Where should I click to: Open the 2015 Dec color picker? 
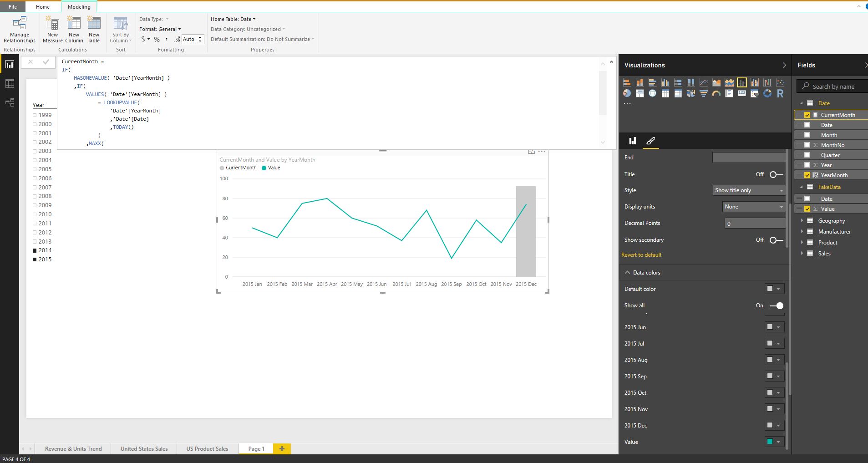(x=774, y=426)
